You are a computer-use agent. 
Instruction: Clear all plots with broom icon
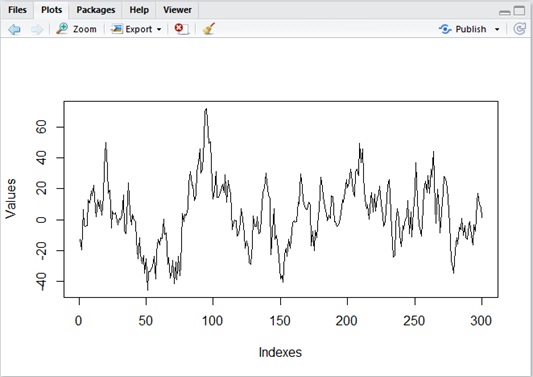point(208,29)
